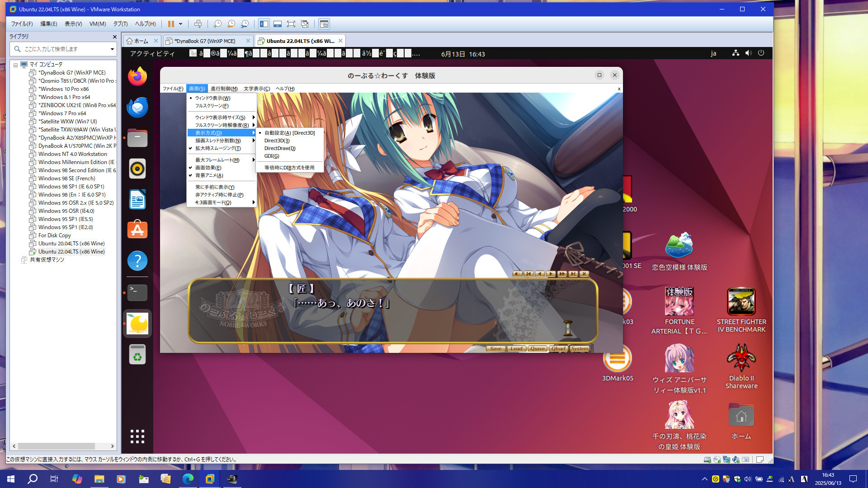Image resolution: width=868 pixels, height=488 pixels.
Task: Expand 4:3画面モード(O) submenu
Action: pos(222,202)
